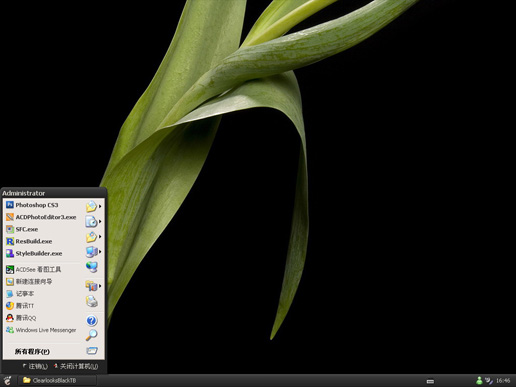This screenshot has width=516, height=387.
Task: Click the Administrator user name header
Action: (23, 193)
